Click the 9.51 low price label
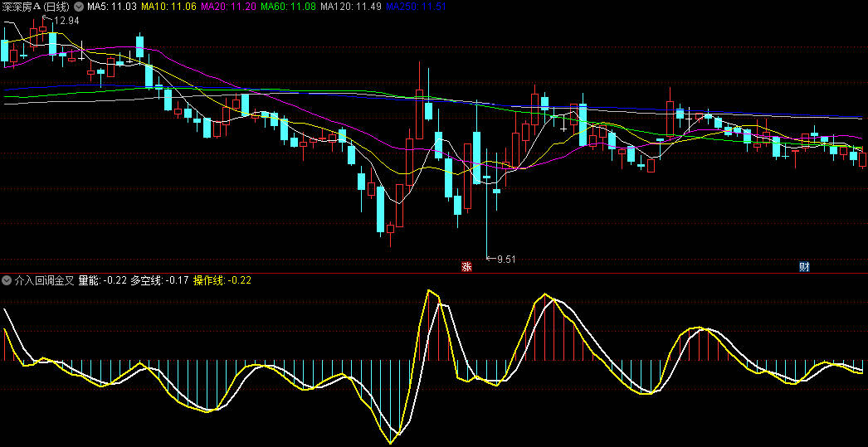The height and width of the screenshot is (447, 868). (x=506, y=259)
